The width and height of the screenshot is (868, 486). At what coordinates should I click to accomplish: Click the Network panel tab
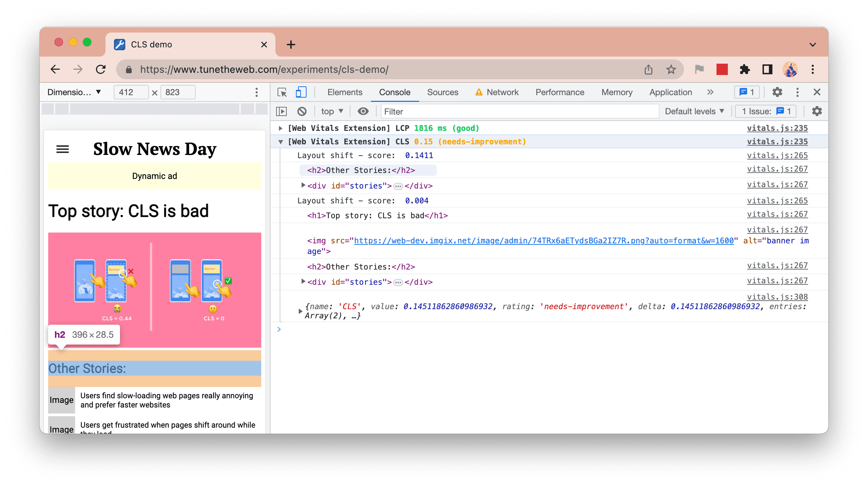(x=503, y=92)
